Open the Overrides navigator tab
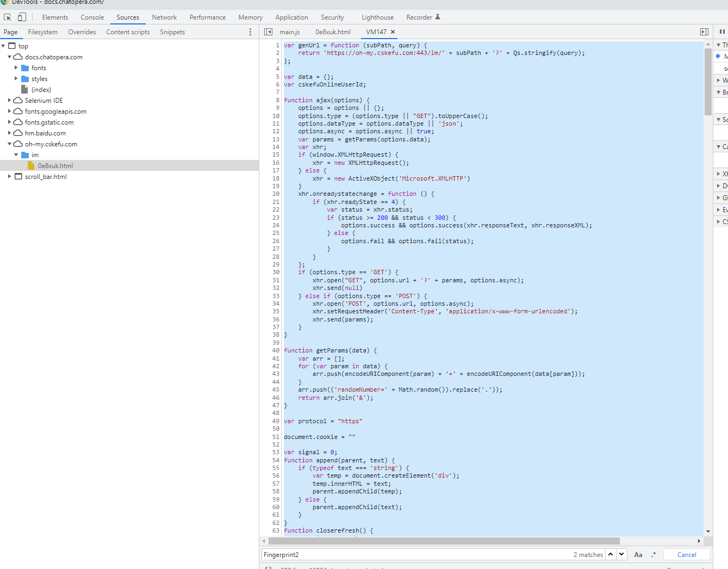Viewport: 728px width, 569px height. pyautogui.click(x=82, y=32)
